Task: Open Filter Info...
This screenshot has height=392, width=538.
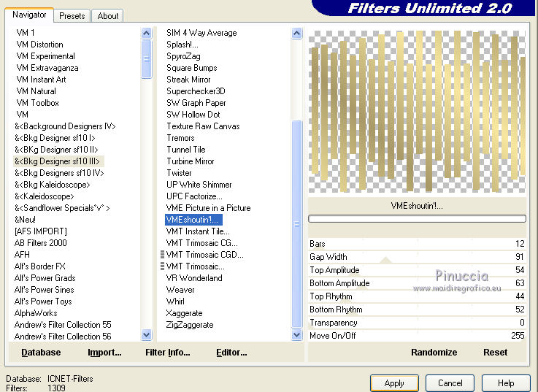Action: [168, 352]
